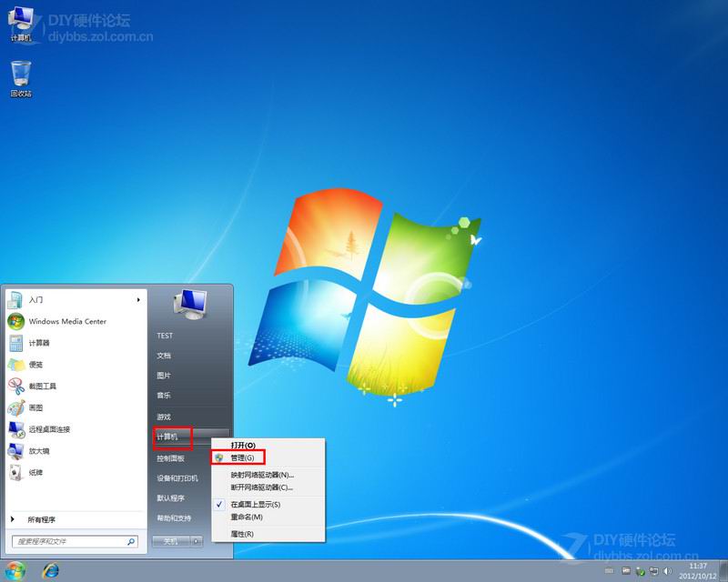Select 属性(R) in the context menu
This screenshot has height=582, width=728.
pos(268,534)
